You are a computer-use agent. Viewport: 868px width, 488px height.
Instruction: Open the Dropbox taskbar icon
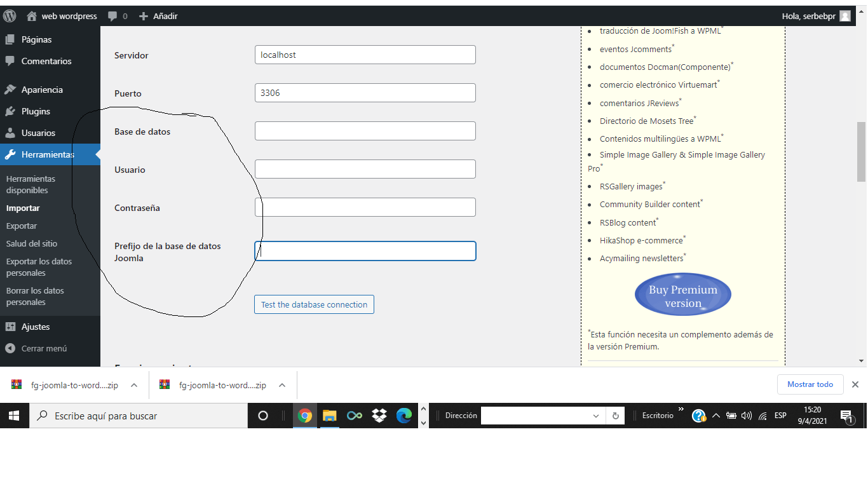[379, 416]
